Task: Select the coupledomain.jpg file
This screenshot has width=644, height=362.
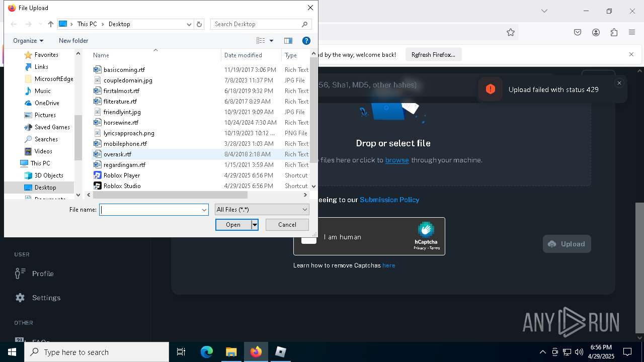Action: (128, 80)
